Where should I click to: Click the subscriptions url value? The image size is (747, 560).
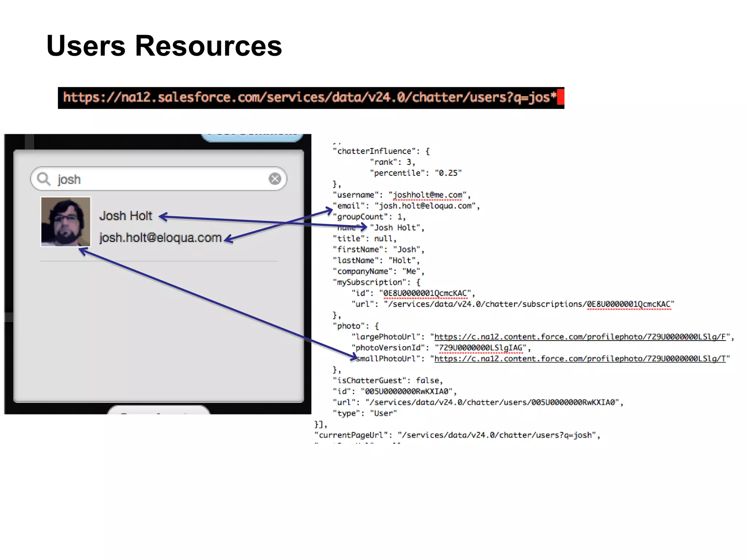point(529,304)
